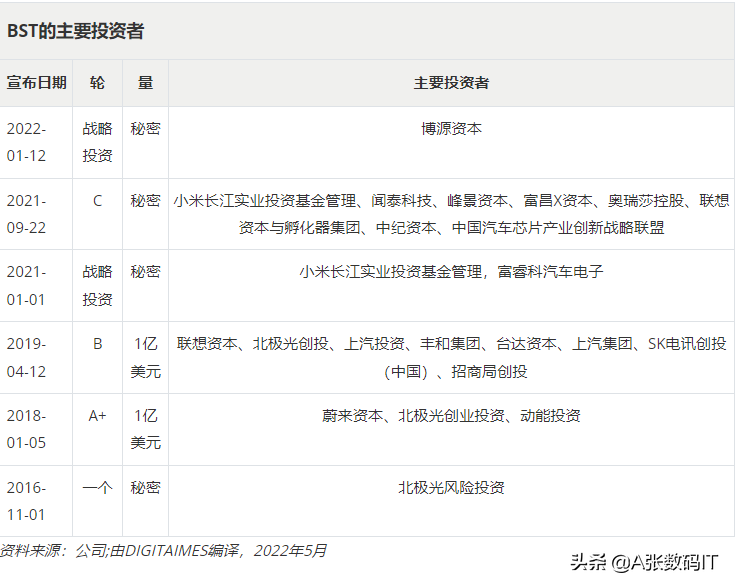Viewport: 735px width, 588px height.
Task: Click the date cell 2016-11-01
Action: point(26,501)
